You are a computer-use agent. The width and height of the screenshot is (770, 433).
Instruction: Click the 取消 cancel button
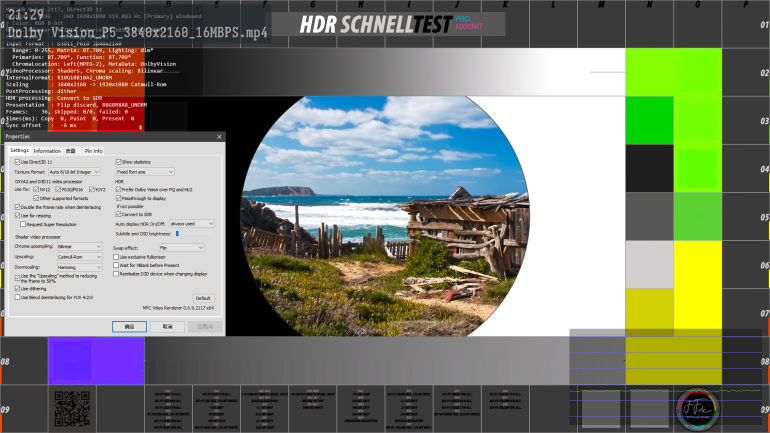tap(167, 326)
